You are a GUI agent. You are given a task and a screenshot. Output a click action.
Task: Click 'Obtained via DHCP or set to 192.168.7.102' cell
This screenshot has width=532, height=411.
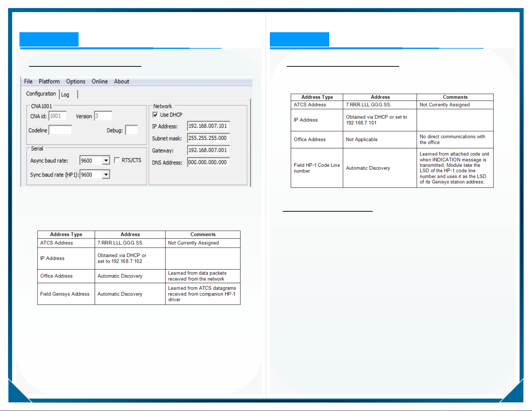130,258
